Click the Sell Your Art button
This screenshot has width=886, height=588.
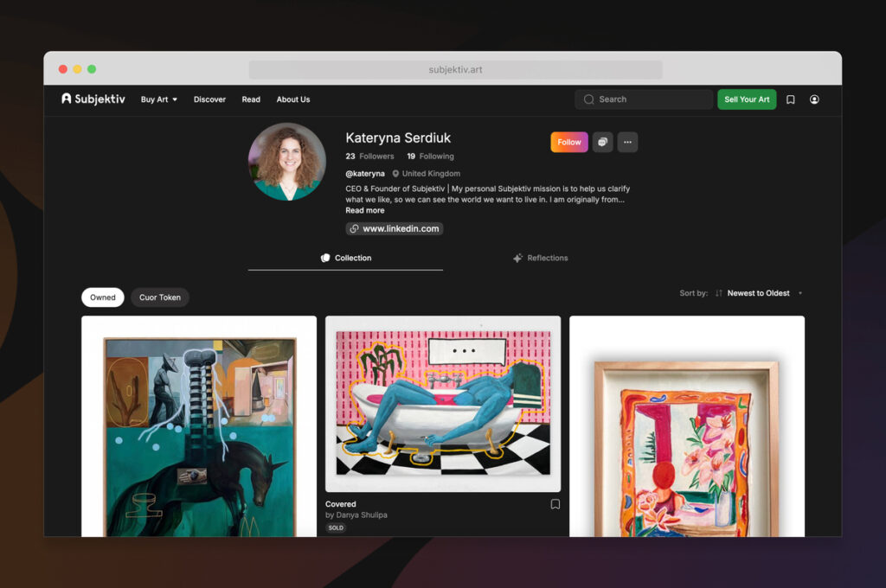click(747, 99)
